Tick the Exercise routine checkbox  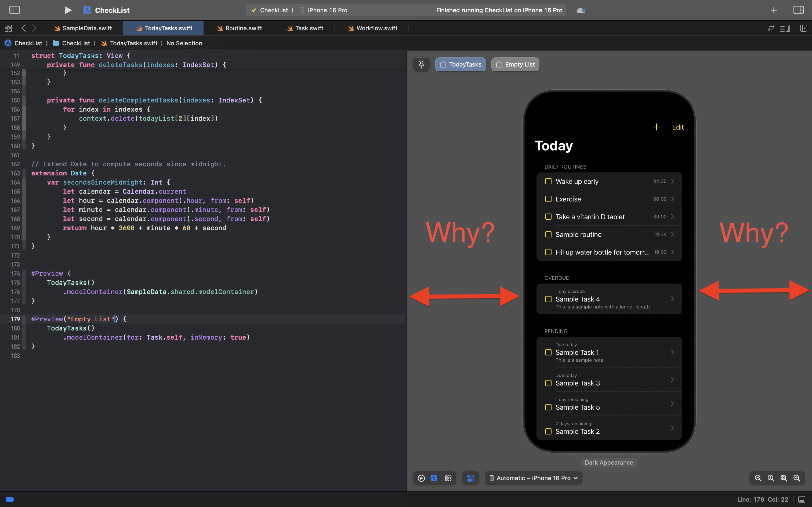548,199
